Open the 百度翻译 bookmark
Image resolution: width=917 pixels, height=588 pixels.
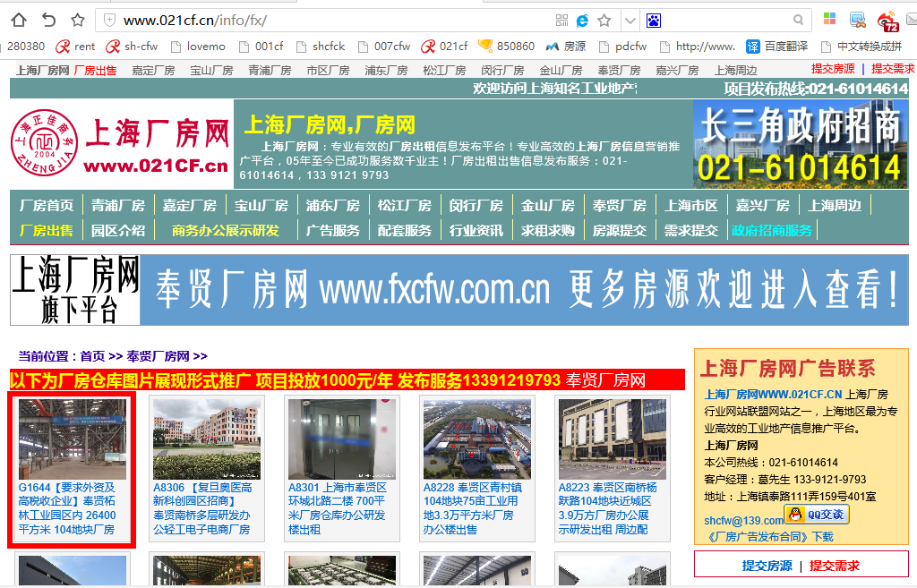[777, 47]
